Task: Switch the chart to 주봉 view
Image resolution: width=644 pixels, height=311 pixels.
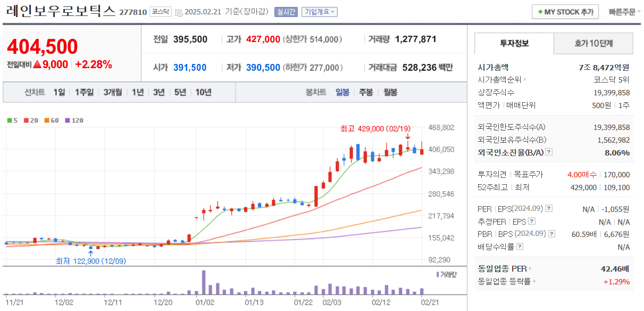Action: pos(365,92)
